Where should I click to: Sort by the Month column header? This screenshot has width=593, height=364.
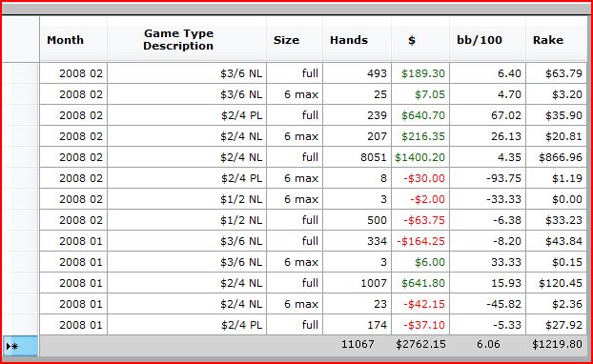(x=73, y=39)
